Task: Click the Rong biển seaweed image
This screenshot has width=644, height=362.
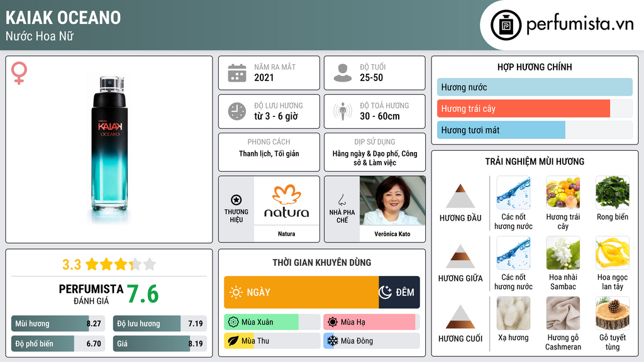Action: coord(613,192)
